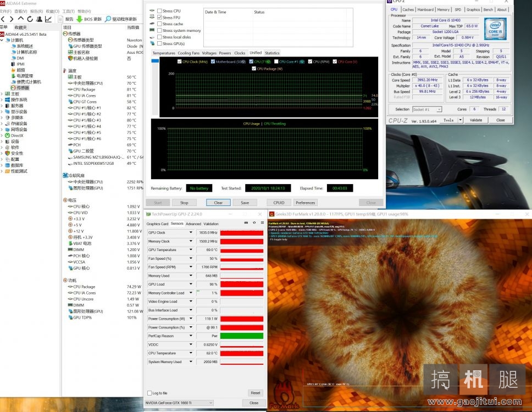This screenshot has height=412, width=532.
Task: Click the Clear button
Action: coord(218,203)
